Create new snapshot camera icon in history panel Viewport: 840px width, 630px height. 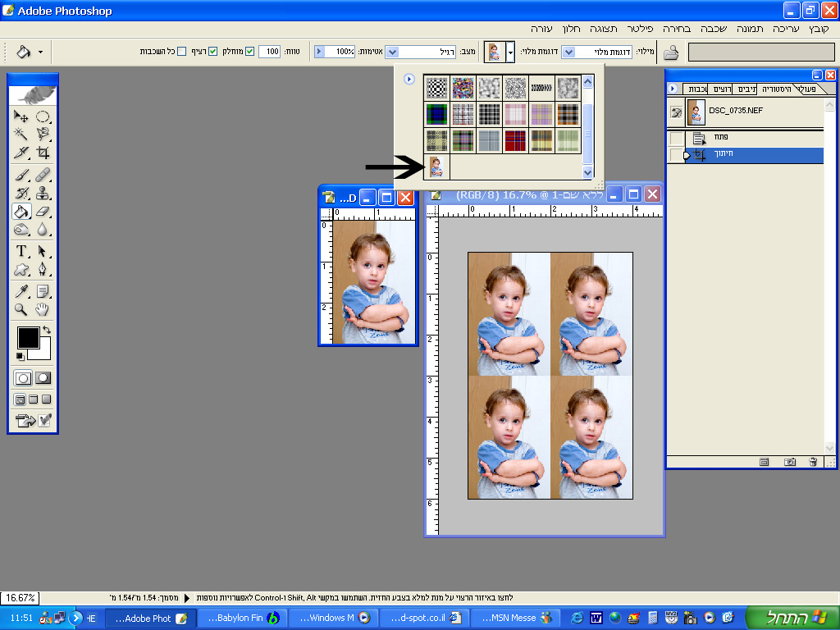(790, 462)
